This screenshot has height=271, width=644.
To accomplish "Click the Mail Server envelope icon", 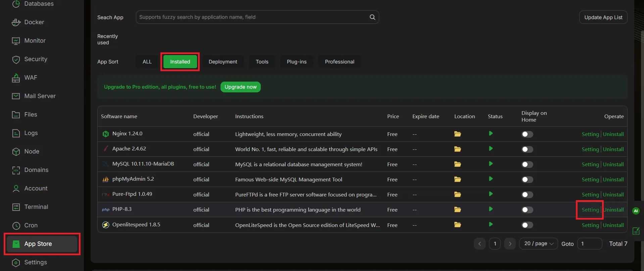I will (16, 96).
